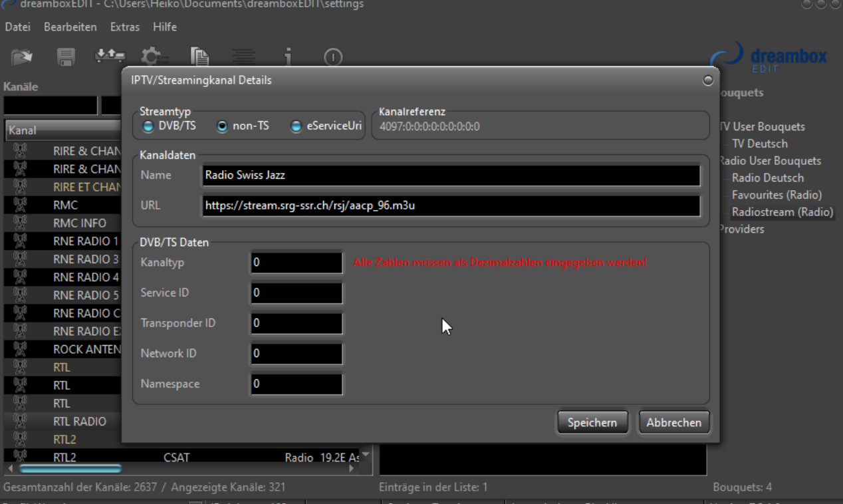
Task: Click antenna icon of RTL RADIO row
Action: (19, 421)
